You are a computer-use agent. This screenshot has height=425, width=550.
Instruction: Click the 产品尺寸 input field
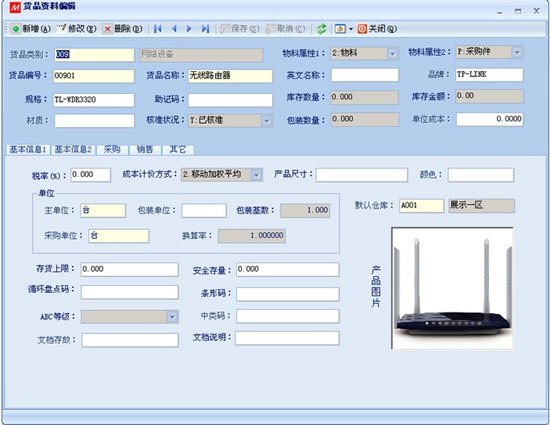point(362,175)
